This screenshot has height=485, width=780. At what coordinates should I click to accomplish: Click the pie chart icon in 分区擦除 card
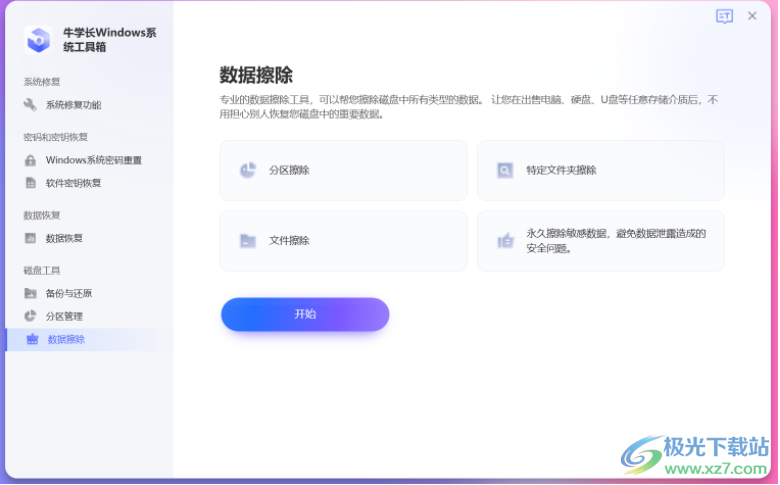248,170
